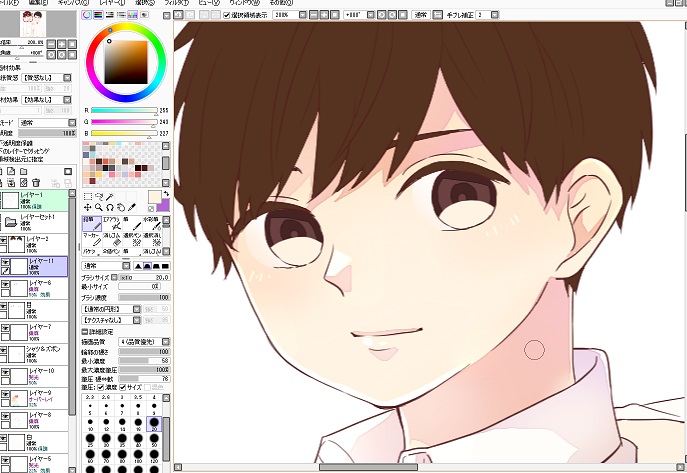The width and height of the screenshot is (687, 473).
Task: Select the Magic Wand tool
Action: (110, 197)
